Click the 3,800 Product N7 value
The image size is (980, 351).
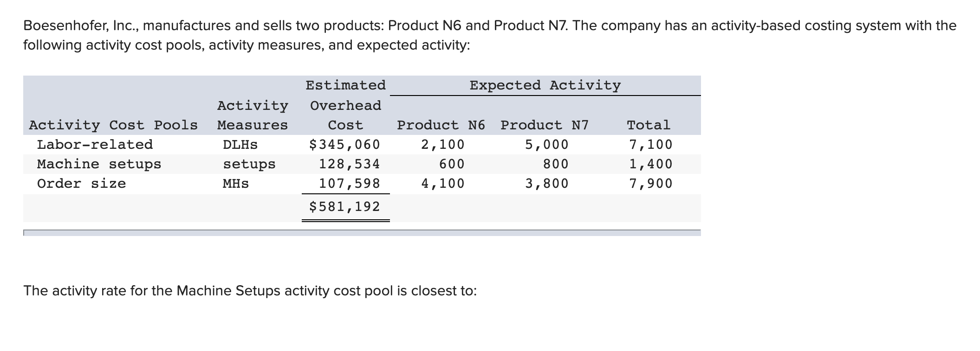pos(546,184)
